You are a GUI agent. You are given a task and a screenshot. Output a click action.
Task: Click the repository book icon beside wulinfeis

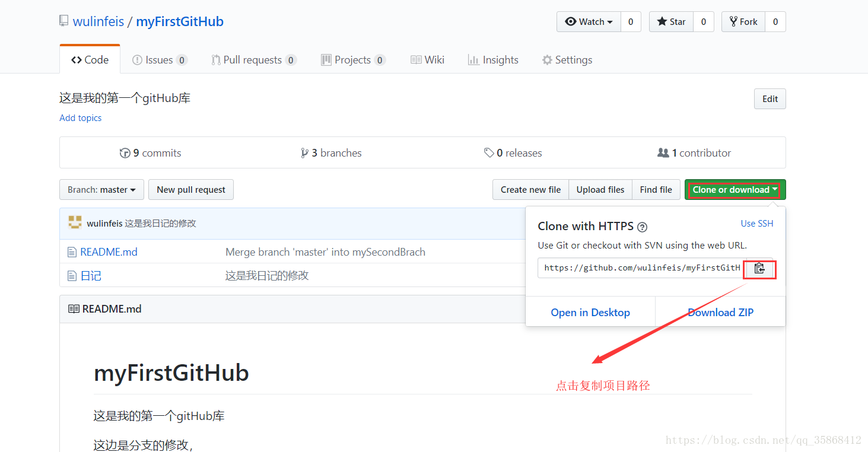coord(63,21)
